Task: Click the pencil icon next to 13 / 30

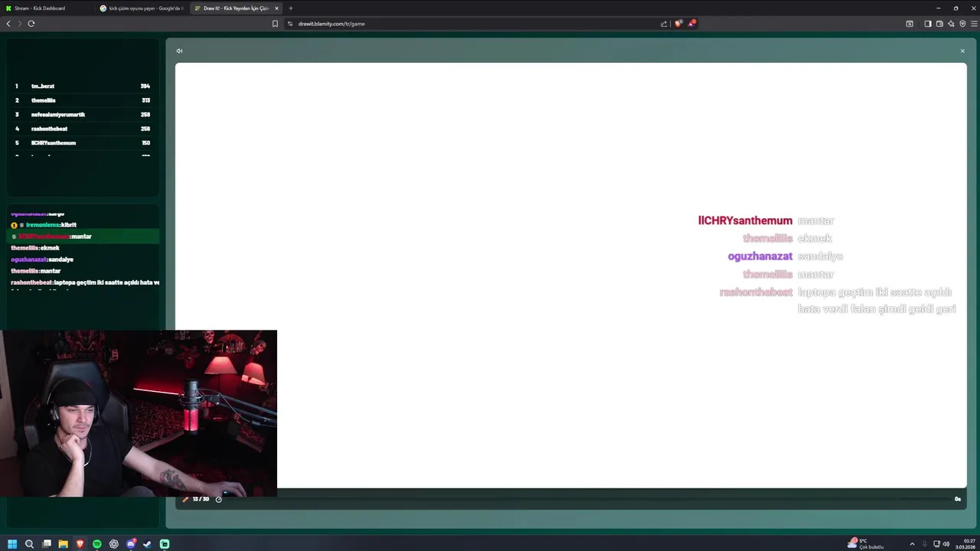Action: (x=185, y=499)
